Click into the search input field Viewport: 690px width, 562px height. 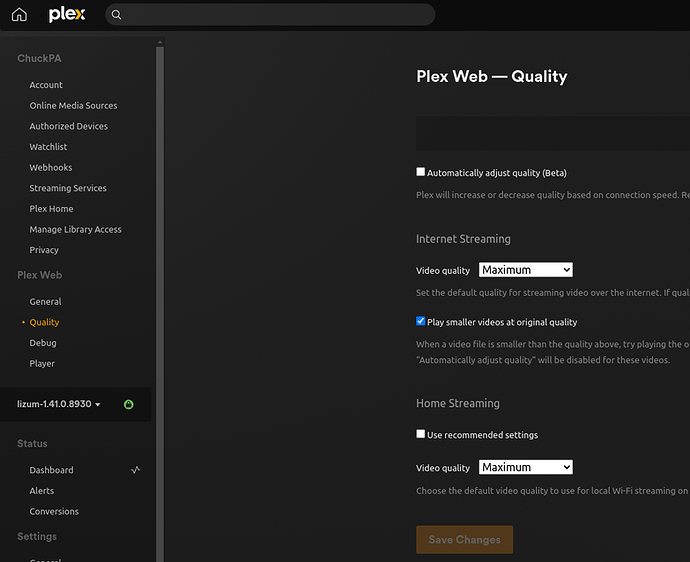pyautogui.click(x=275, y=15)
